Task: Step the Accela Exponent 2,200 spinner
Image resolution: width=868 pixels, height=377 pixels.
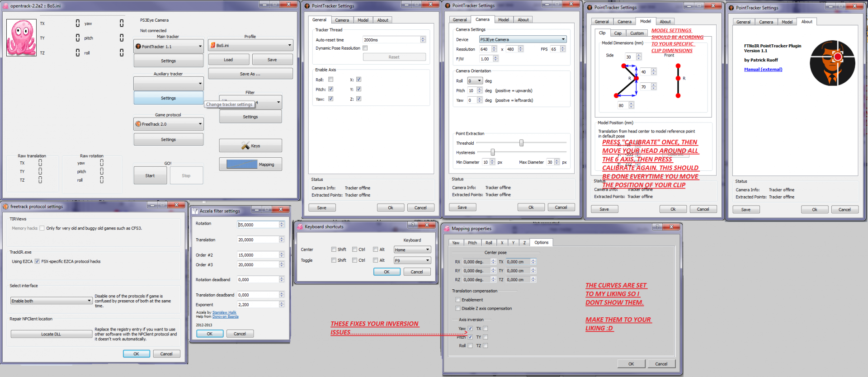Action: click(x=281, y=304)
